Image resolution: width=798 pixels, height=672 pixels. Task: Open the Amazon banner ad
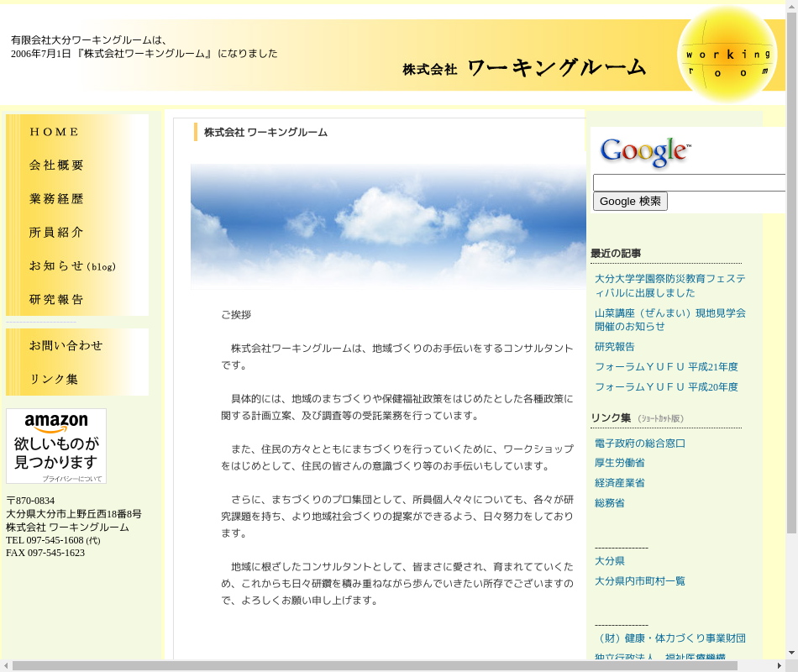click(x=56, y=446)
